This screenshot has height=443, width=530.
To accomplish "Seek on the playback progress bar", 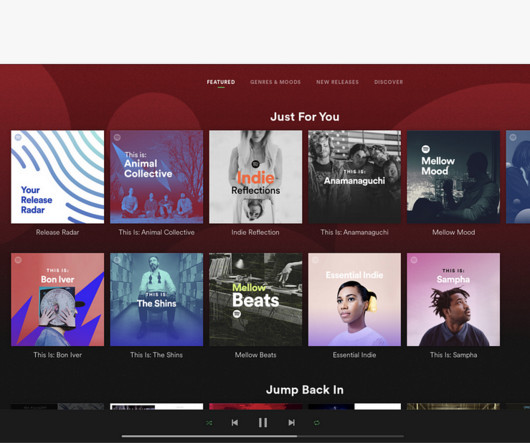I will coord(263,436).
